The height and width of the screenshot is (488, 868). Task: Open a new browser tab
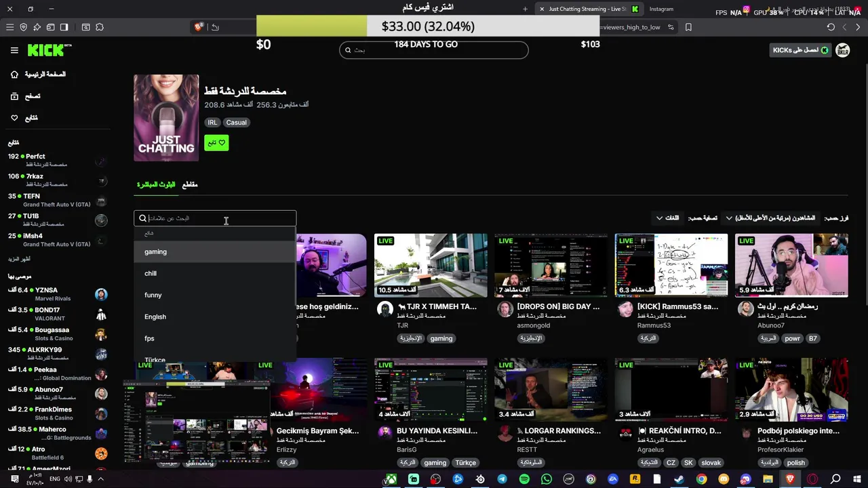tap(525, 9)
